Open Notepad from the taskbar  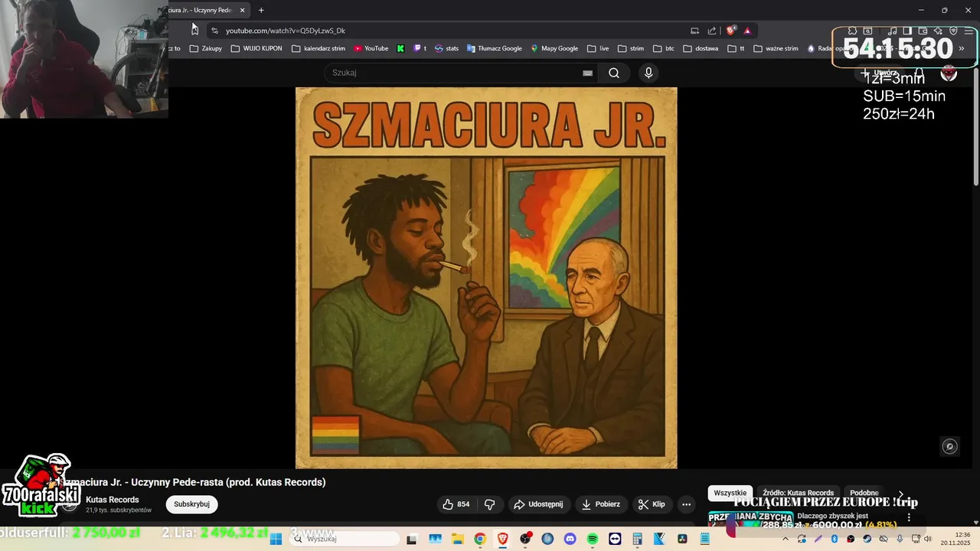(x=704, y=539)
